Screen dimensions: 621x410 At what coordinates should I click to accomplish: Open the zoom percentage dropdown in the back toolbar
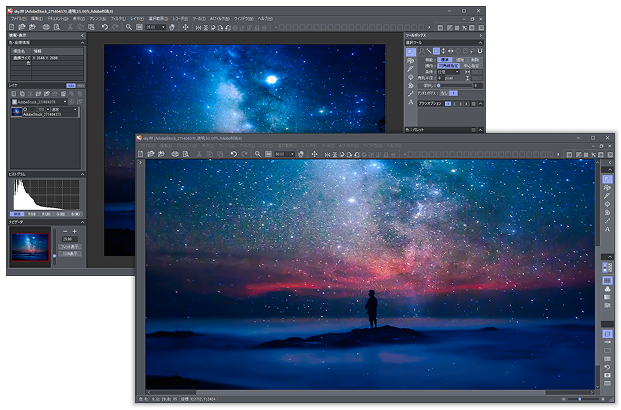[x=155, y=27]
